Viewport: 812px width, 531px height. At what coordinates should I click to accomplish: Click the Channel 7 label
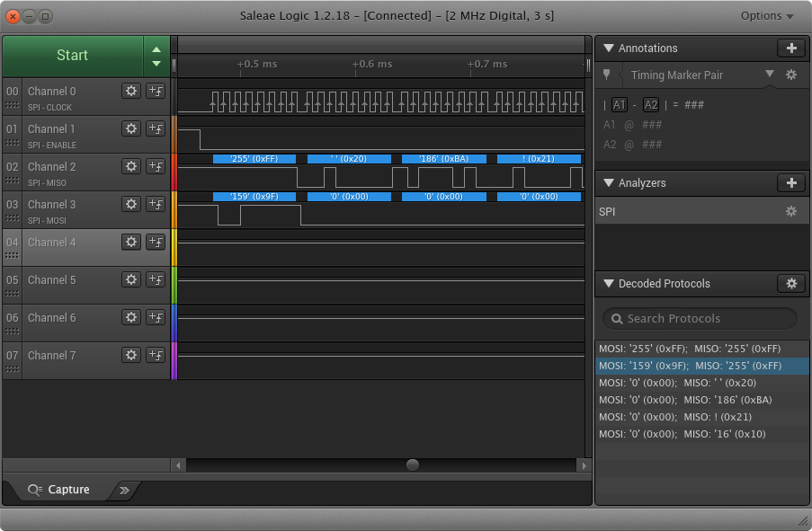pos(52,356)
